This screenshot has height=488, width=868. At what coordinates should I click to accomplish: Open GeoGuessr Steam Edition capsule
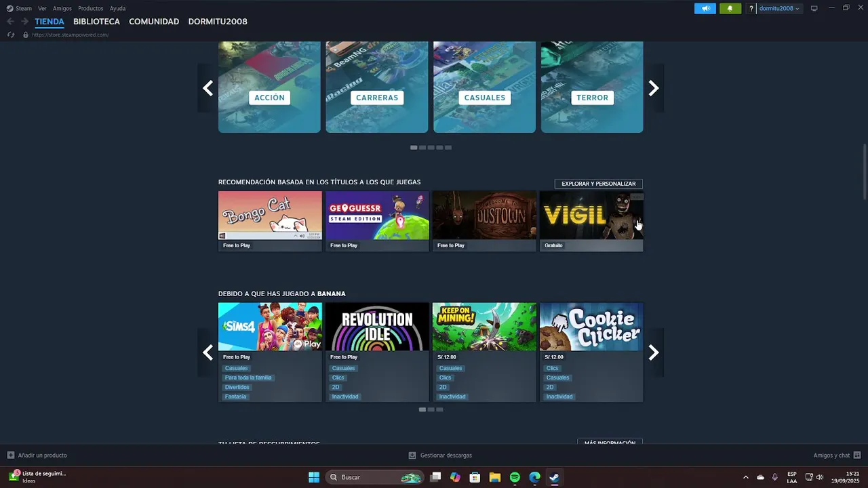[377, 221]
